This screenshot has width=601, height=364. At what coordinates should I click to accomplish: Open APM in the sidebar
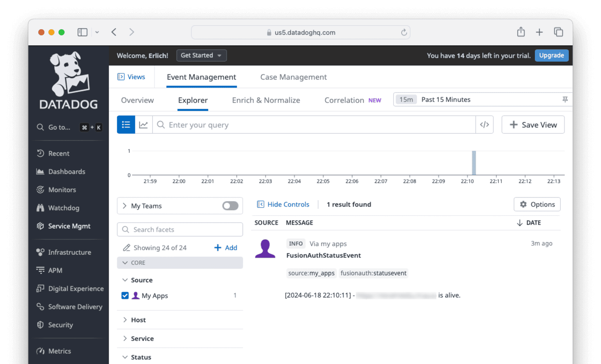[50, 270]
